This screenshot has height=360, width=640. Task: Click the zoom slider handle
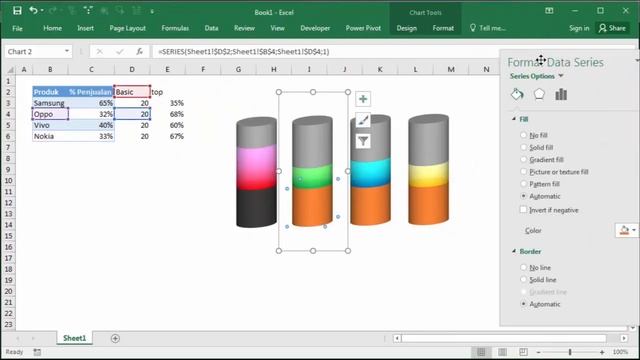click(570, 352)
